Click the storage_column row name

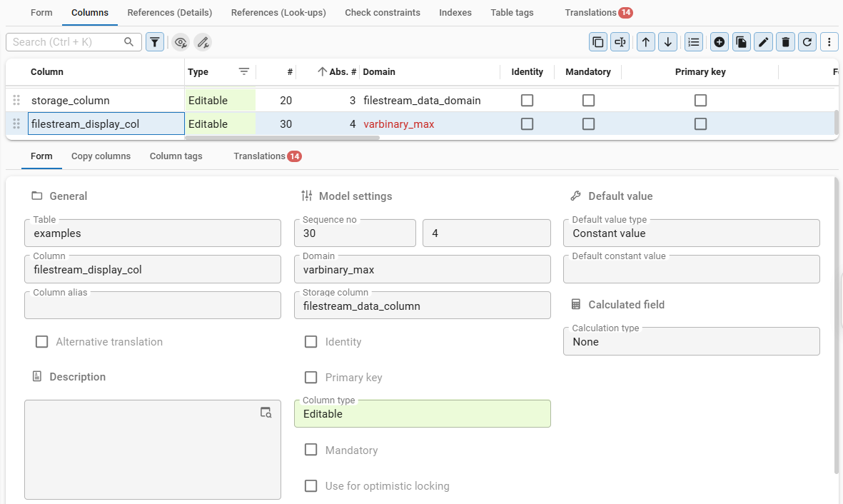coord(71,100)
